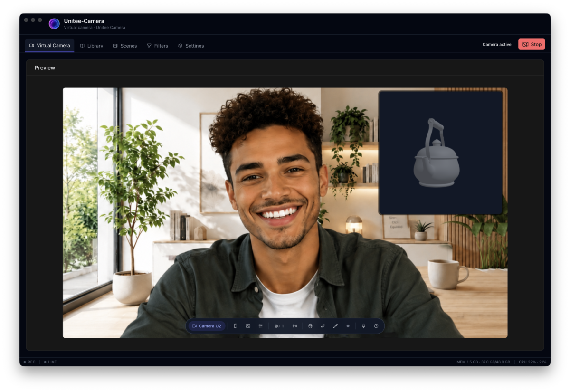Image resolution: width=570 pixels, height=392 pixels.
Task: Click the kettle 3D model overlay thumbnail
Action: (x=441, y=153)
